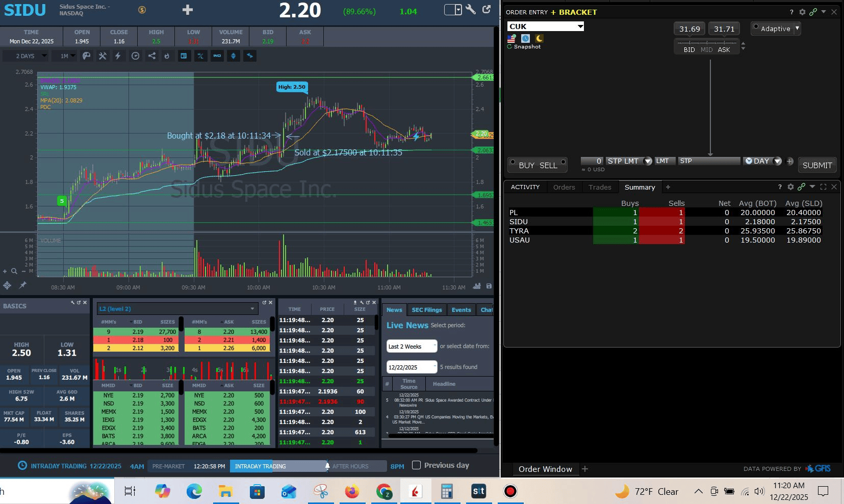
Task: Click the lightning bolt icon in chart toolbar
Action: 118,56
